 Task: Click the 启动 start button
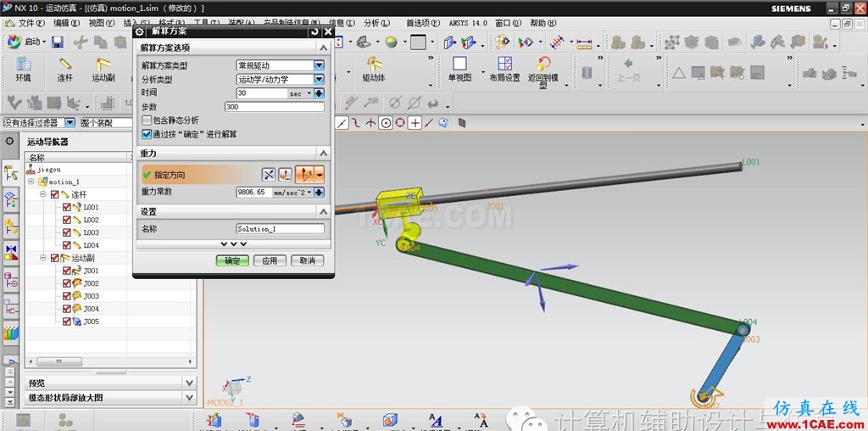click(x=25, y=42)
